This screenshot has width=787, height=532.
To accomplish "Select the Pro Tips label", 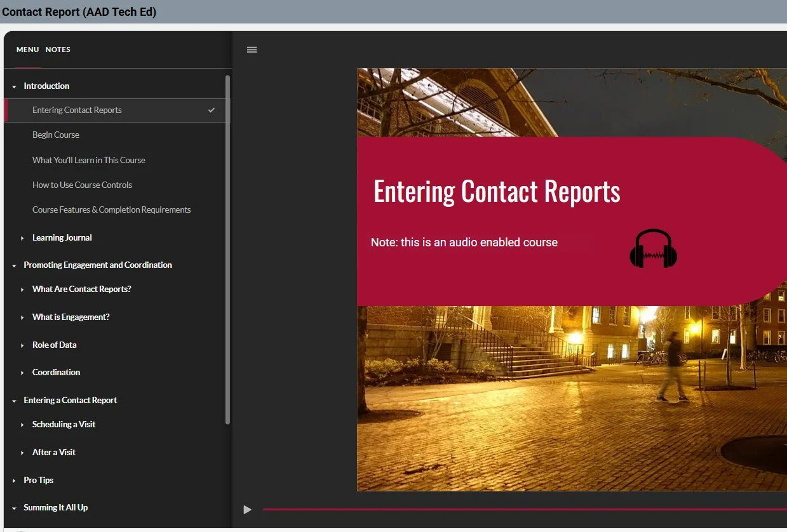I will click(x=39, y=480).
